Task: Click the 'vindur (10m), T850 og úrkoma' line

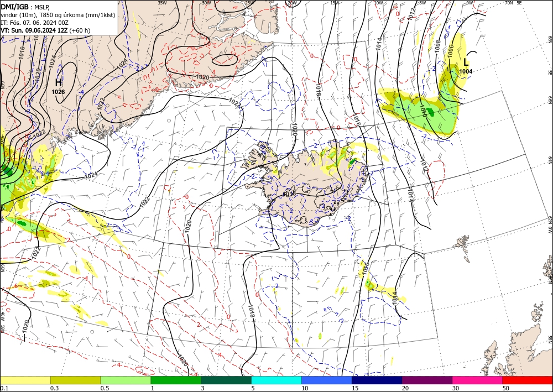Action: (x=58, y=15)
